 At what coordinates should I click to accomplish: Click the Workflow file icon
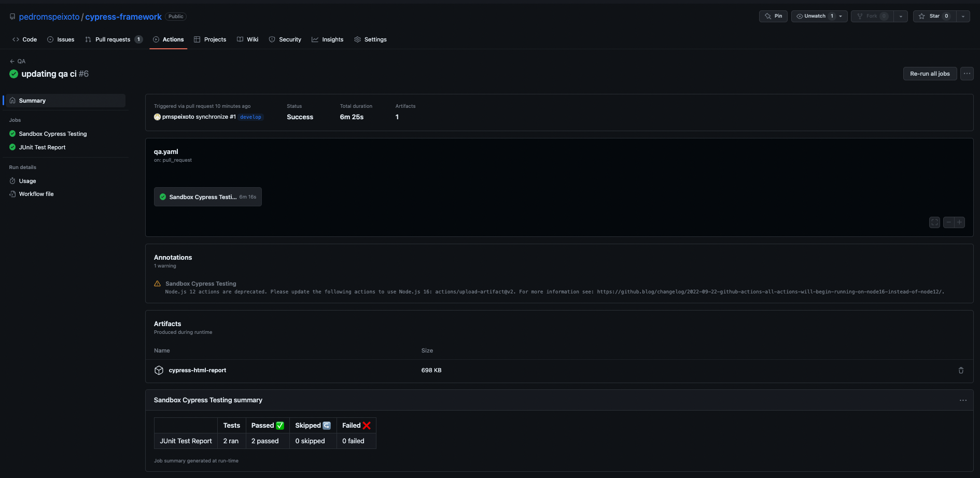[12, 194]
